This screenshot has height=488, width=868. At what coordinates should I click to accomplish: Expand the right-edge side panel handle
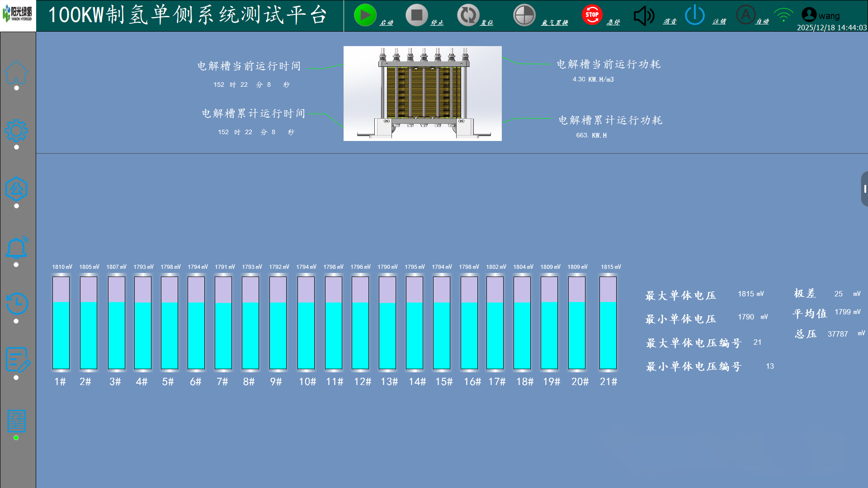(x=864, y=189)
